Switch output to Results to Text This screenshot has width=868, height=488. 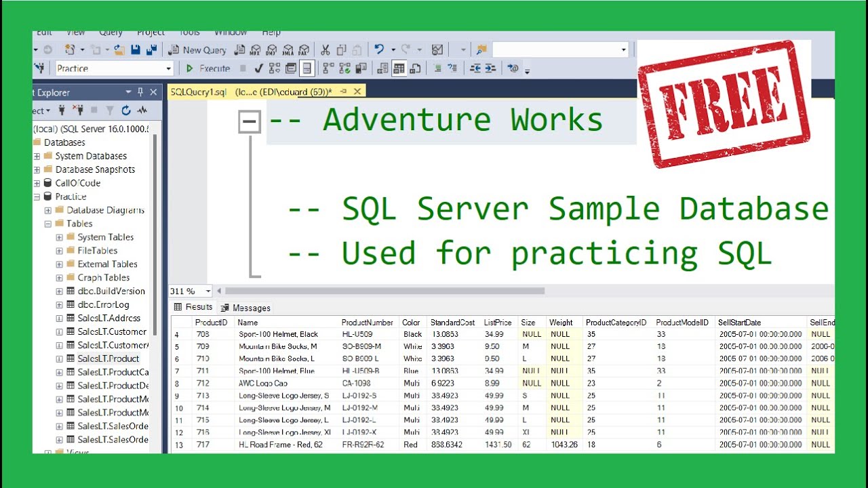(382, 68)
